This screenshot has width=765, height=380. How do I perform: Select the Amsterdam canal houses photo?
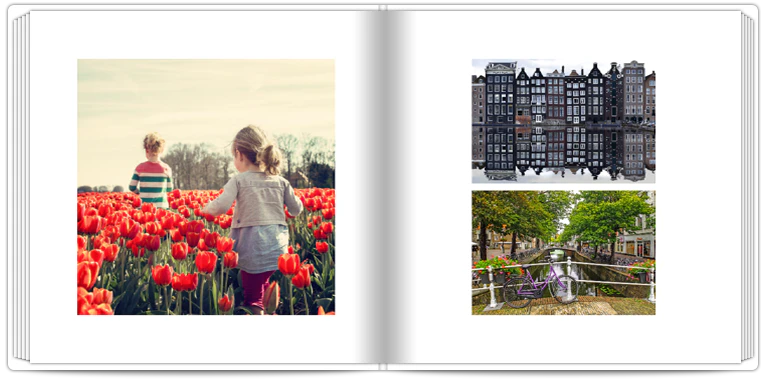point(564,121)
